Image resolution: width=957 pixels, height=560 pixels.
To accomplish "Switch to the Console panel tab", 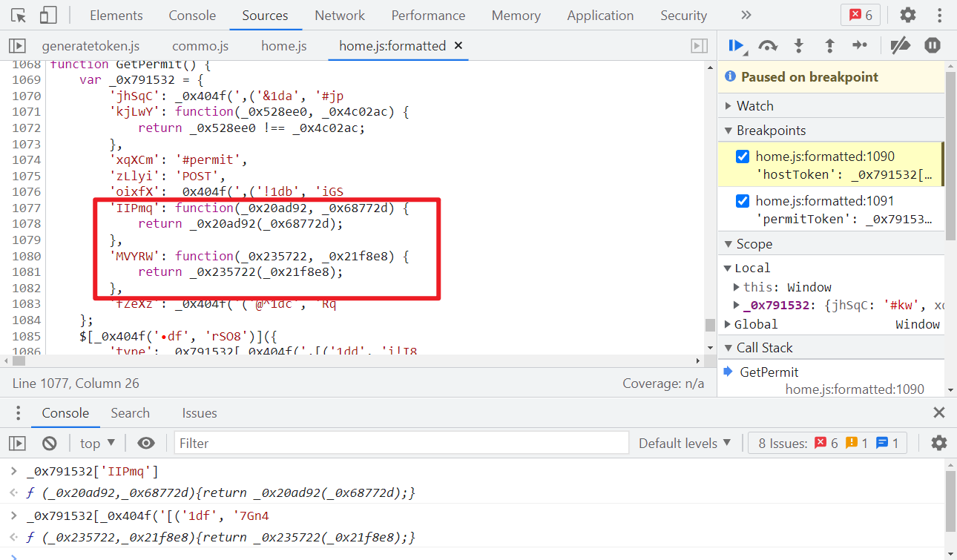I will pos(192,16).
